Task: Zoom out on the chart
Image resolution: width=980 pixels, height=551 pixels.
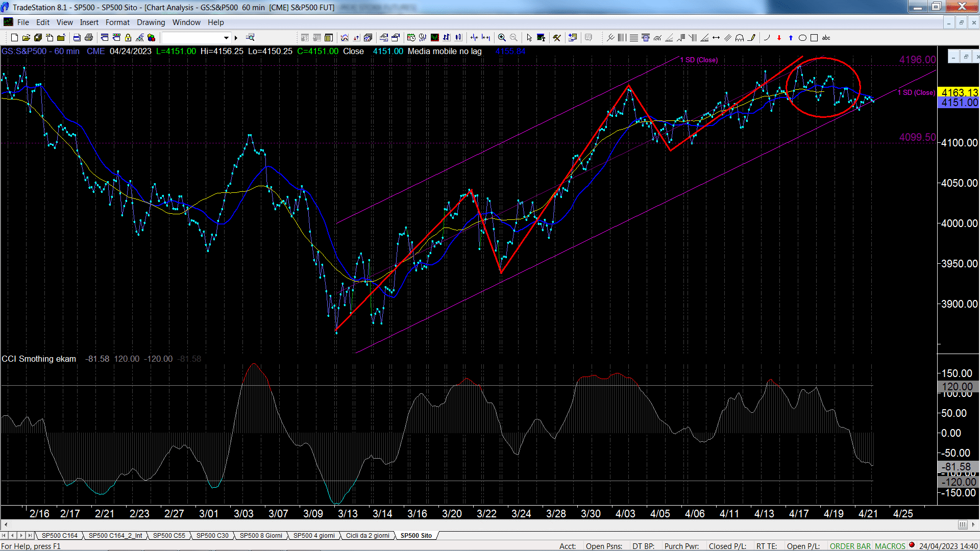Action: tap(513, 37)
